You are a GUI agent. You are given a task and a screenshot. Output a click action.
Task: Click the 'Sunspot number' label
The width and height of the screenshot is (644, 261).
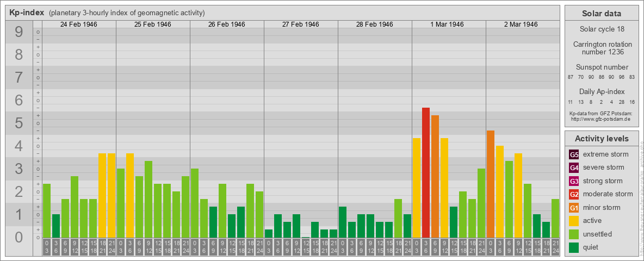(x=602, y=67)
